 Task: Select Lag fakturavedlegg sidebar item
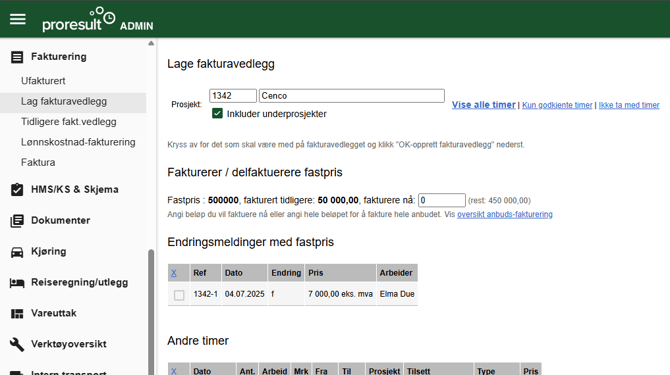(73, 102)
